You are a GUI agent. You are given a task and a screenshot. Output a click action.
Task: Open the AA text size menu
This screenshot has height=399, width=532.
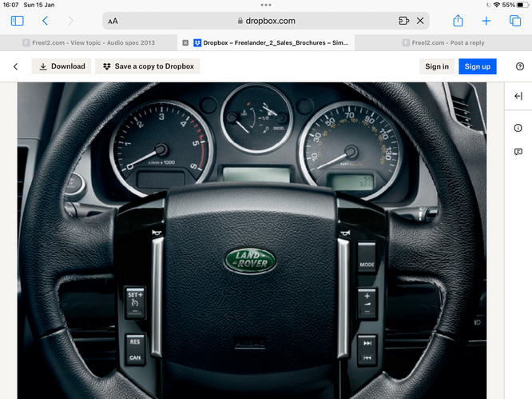pyautogui.click(x=113, y=21)
